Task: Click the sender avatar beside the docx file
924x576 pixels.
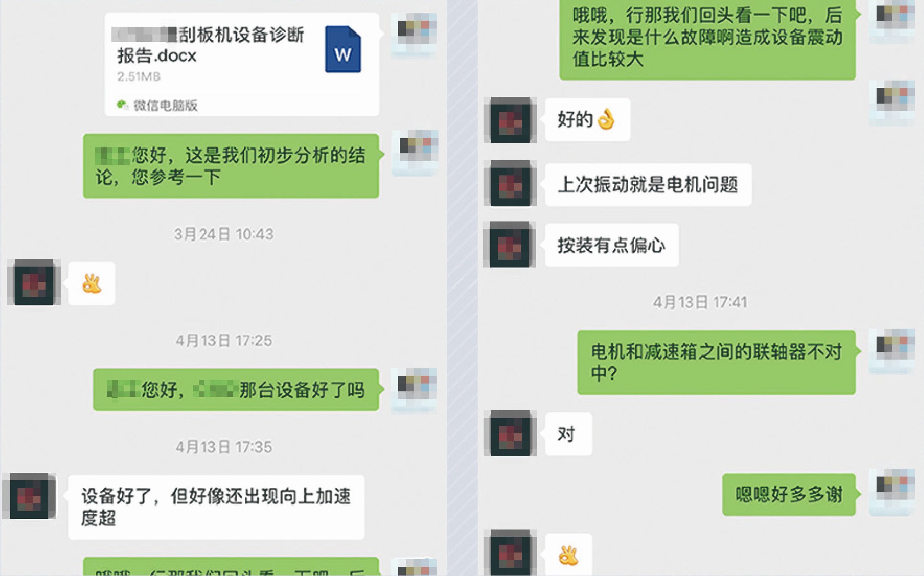Action: [413, 36]
